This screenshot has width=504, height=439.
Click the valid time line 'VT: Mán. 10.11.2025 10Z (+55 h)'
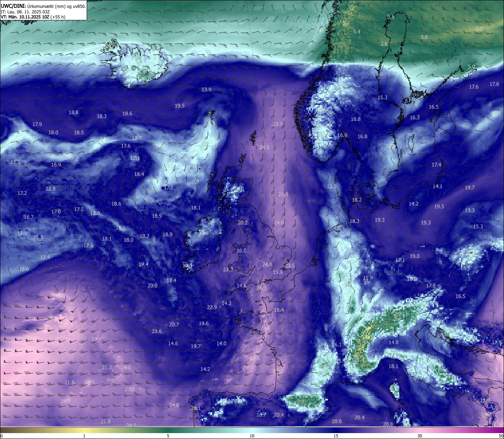(33, 17)
